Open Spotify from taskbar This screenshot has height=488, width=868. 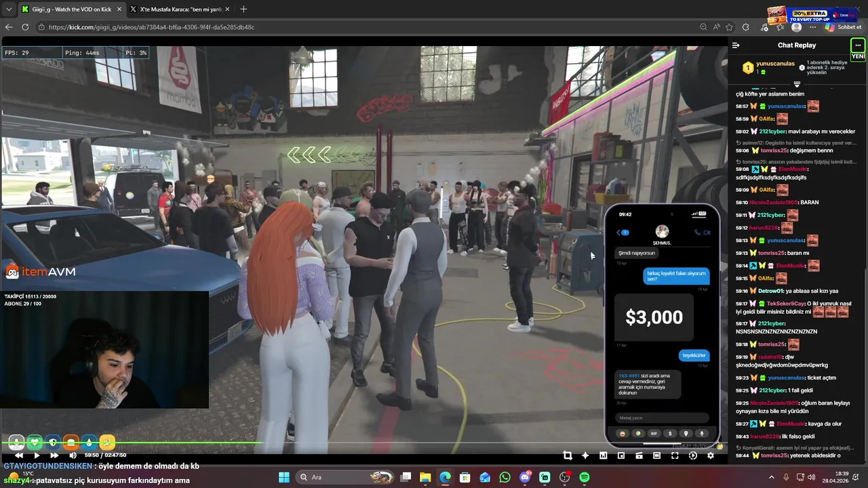click(x=585, y=477)
